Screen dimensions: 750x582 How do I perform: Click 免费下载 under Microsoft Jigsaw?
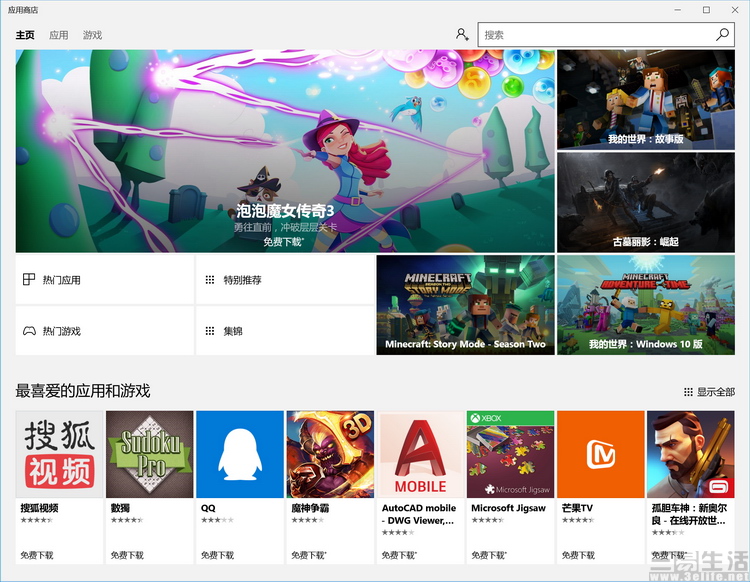(x=489, y=555)
